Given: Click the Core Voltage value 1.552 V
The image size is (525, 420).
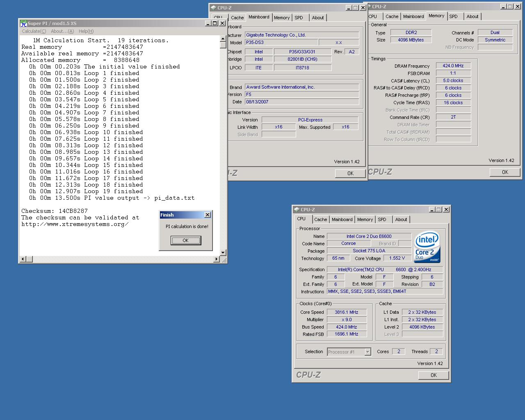Looking at the screenshot, I should pos(397,258).
